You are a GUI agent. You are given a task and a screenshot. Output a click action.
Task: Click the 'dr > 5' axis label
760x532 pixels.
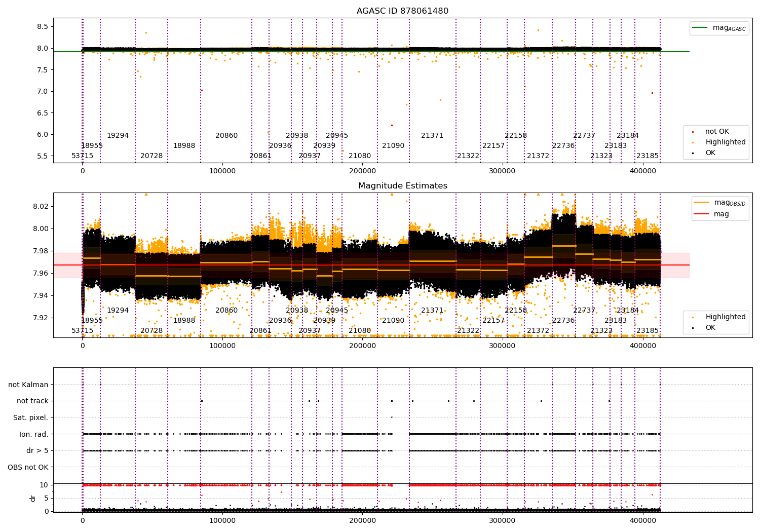click(37, 451)
